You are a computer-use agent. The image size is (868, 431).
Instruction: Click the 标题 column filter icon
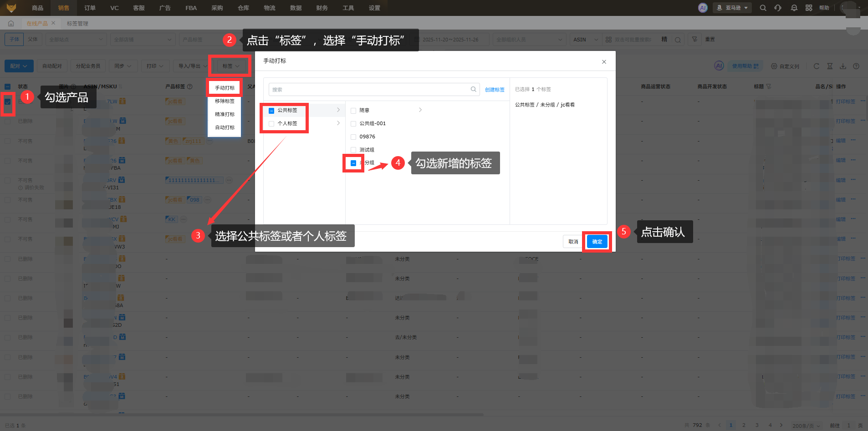click(769, 86)
